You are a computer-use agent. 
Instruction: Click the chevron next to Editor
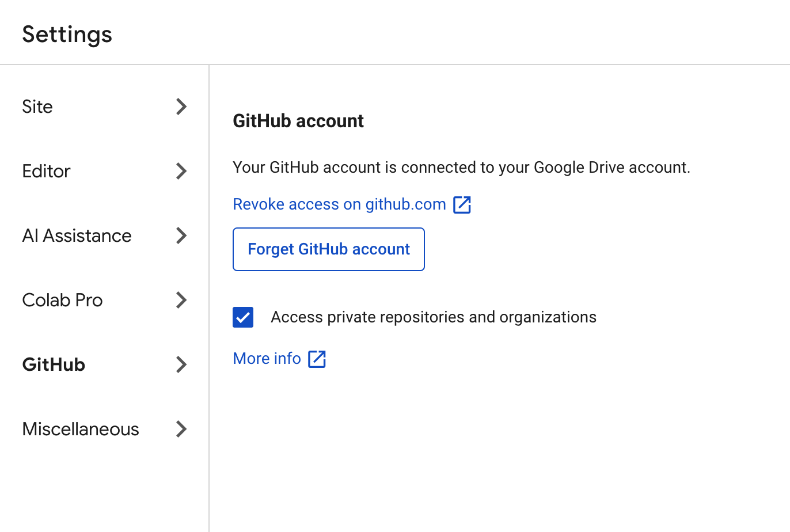181,171
